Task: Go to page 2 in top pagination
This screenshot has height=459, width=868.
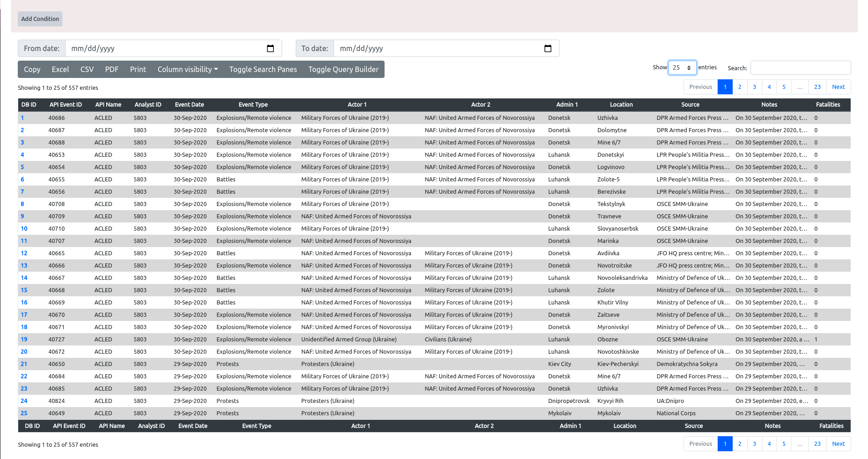Action: coord(740,87)
